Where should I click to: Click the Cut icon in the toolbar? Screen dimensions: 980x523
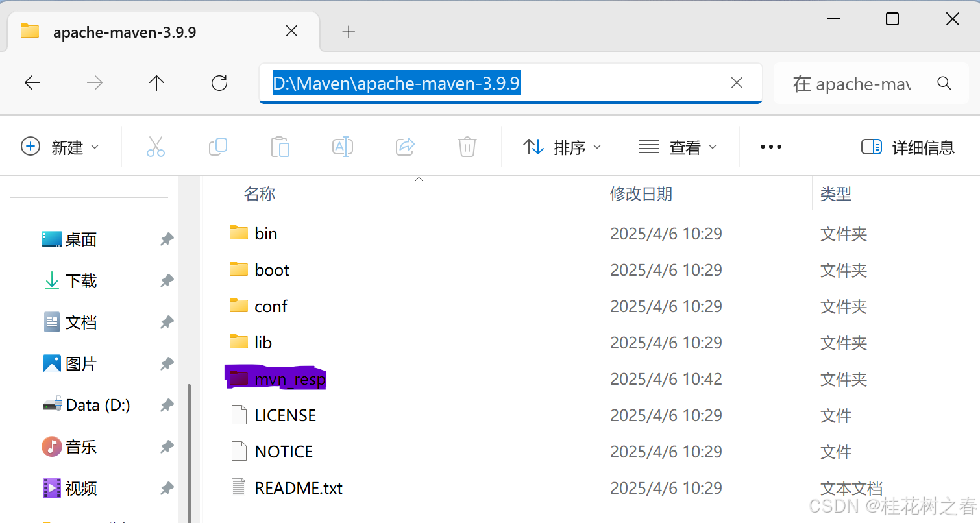click(x=156, y=147)
